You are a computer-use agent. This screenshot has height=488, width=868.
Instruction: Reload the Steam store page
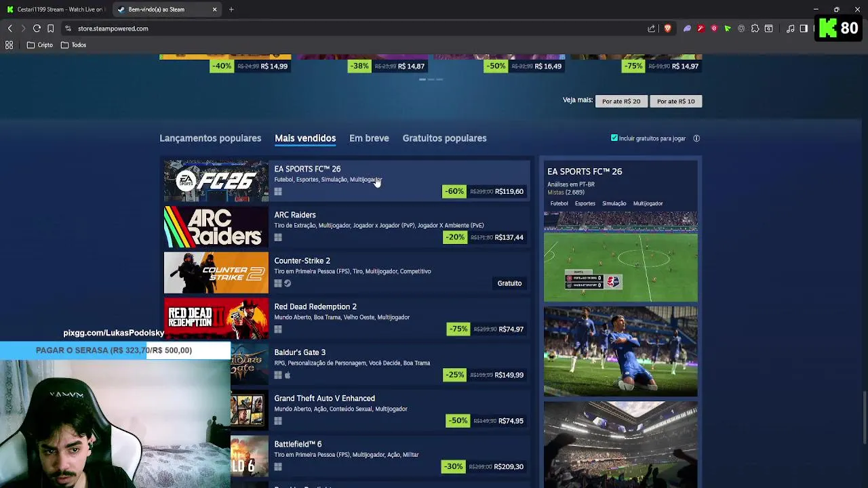[37, 28]
